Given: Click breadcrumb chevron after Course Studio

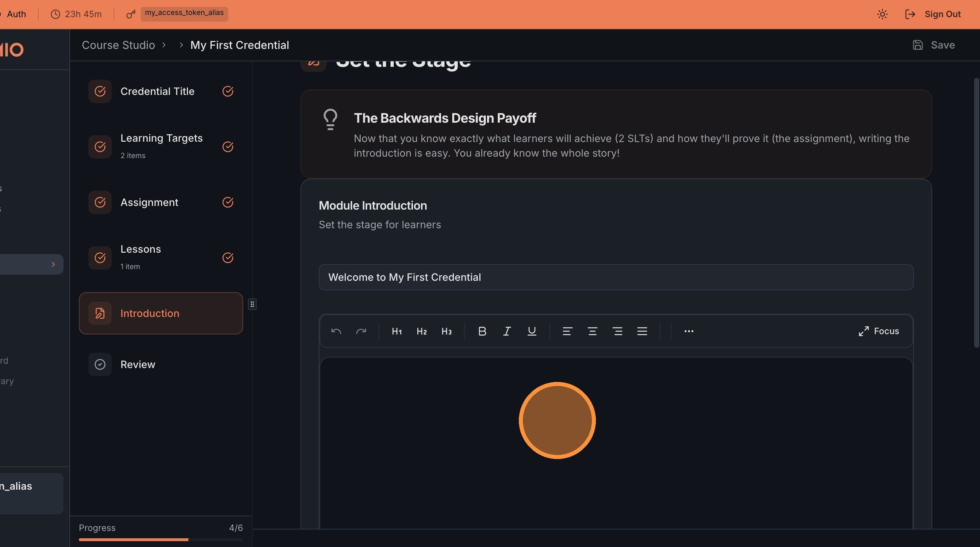Looking at the screenshot, I should pyautogui.click(x=164, y=45).
